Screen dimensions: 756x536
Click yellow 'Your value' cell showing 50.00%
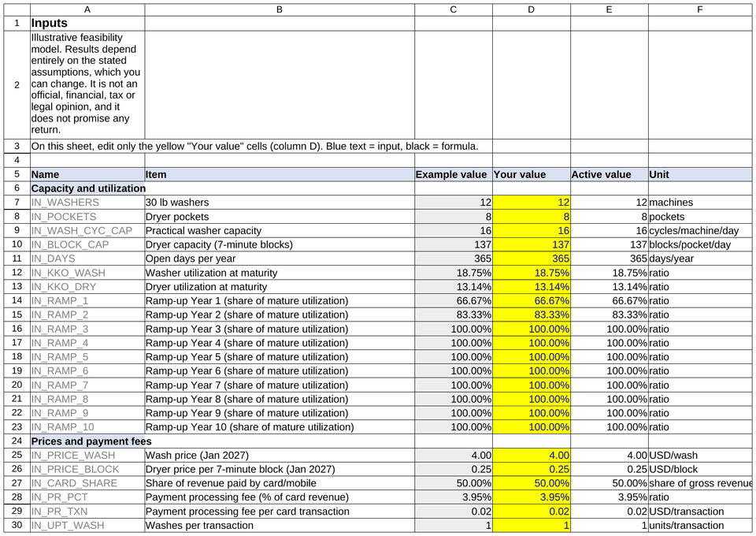(532, 483)
